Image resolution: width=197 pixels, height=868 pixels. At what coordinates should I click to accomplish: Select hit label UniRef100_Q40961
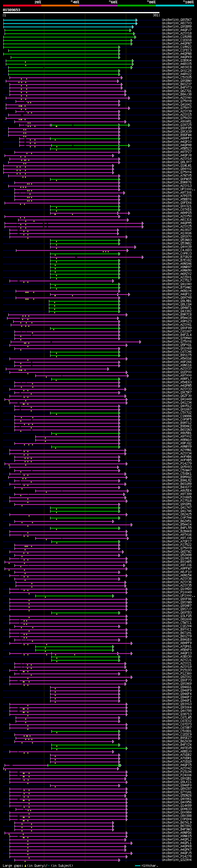pyautogui.click(x=176, y=799)
